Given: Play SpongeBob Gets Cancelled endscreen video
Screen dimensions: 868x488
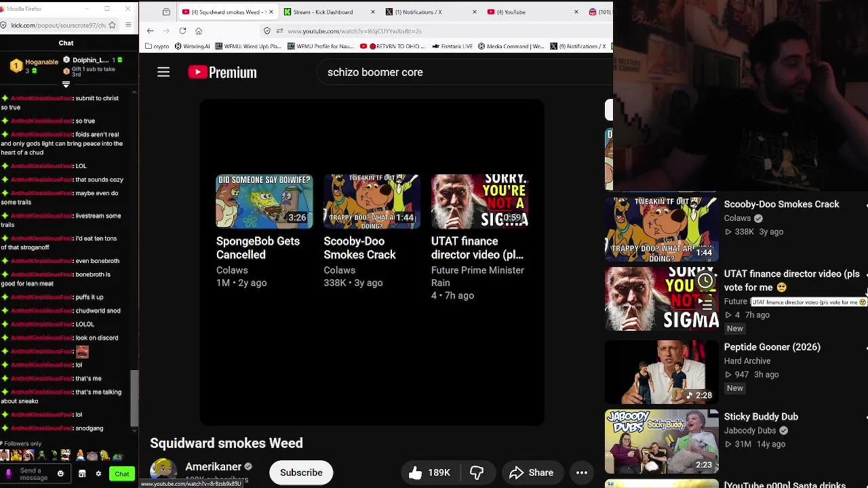Looking at the screenshot, I should tap(264, 201).
